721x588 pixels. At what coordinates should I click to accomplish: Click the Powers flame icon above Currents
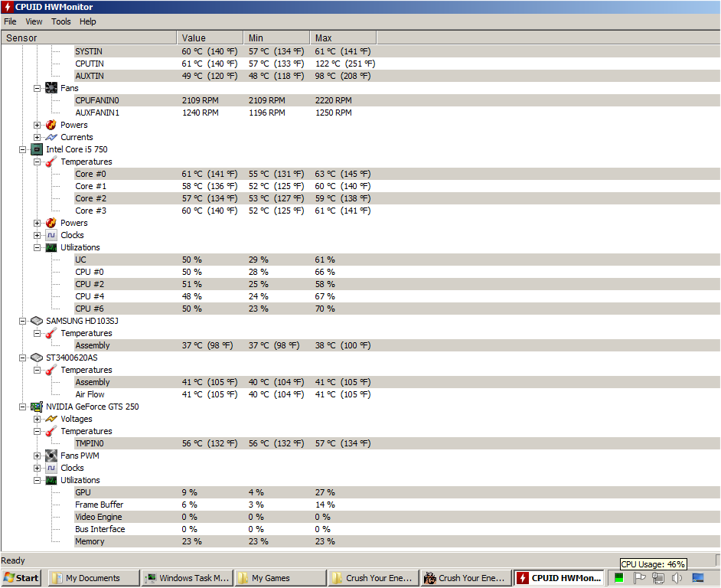click(51, 125)
